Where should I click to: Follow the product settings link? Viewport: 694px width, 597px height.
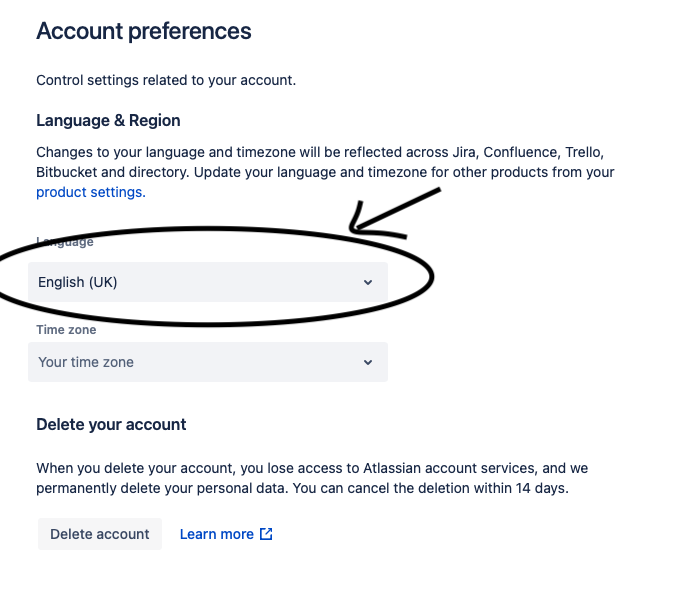click(x=91, y=192)
